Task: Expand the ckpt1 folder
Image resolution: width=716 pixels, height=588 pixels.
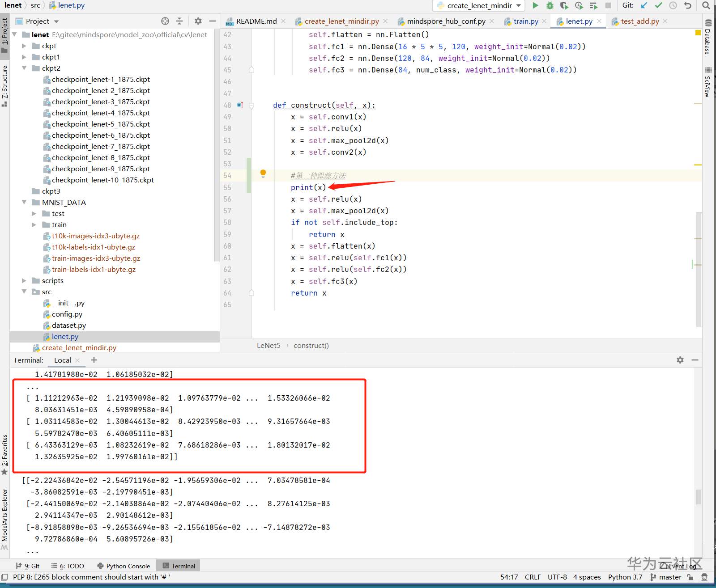Action: point(24,57)
